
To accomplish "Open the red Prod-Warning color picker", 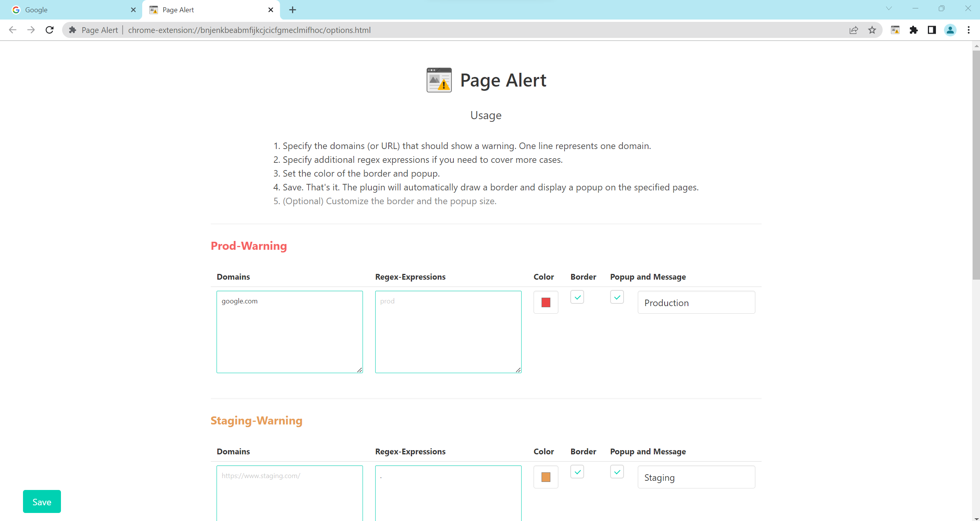I will click(x=546, y=302).
